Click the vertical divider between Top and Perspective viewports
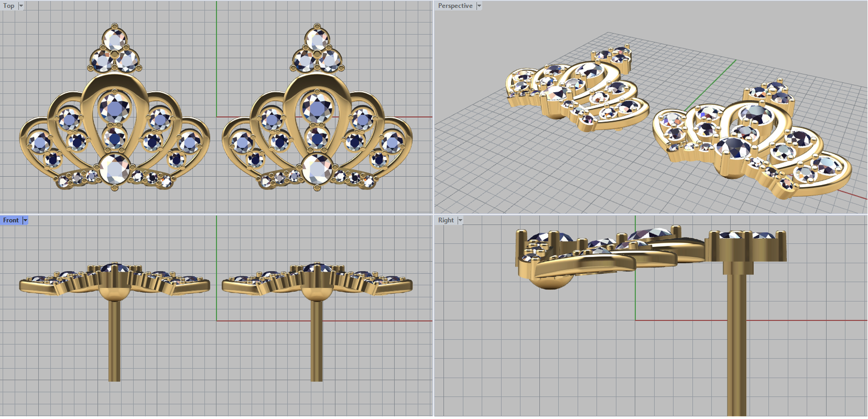Screen dimensions: 868x419 (x=433, y=109)
